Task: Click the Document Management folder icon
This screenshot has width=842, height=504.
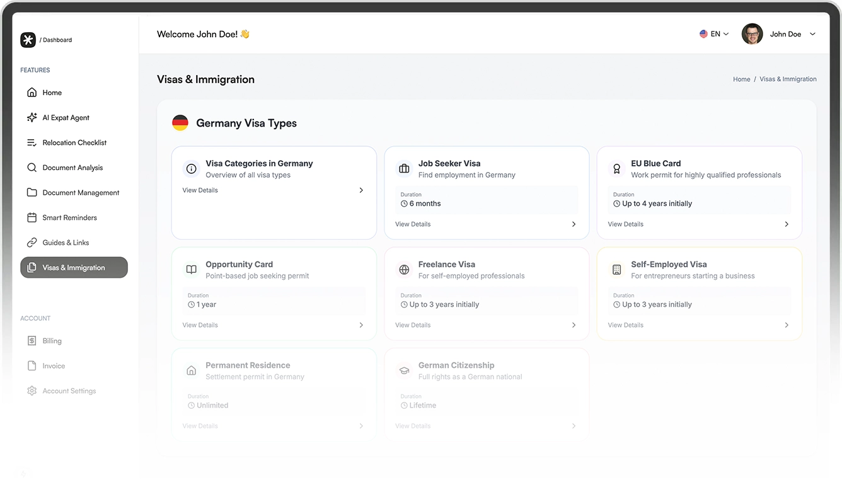Action: coord(32,193)
